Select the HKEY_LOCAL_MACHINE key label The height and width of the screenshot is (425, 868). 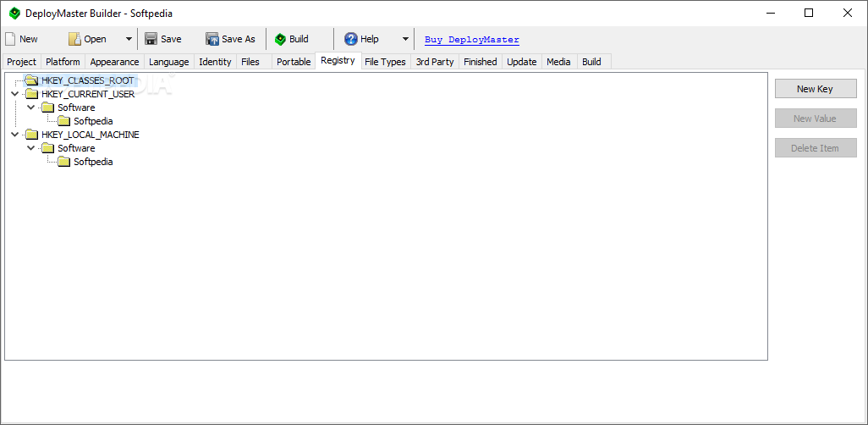coord(91,135)
